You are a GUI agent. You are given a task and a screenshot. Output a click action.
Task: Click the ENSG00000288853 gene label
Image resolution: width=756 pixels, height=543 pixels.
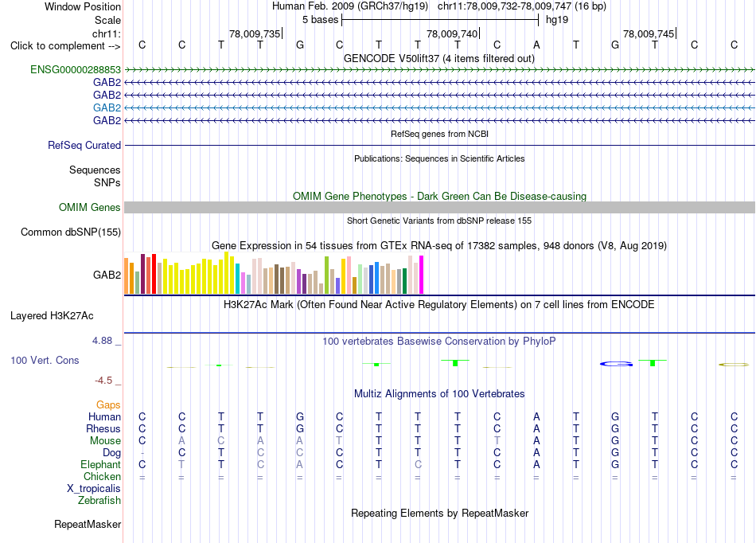[x=76, y=69]
